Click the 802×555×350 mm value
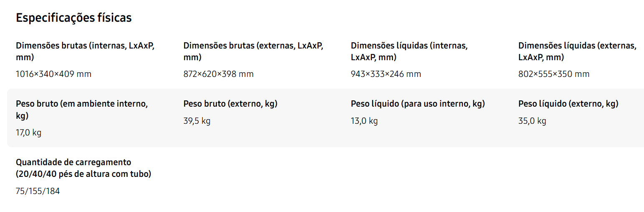644x212 pixels. [554, 74]
